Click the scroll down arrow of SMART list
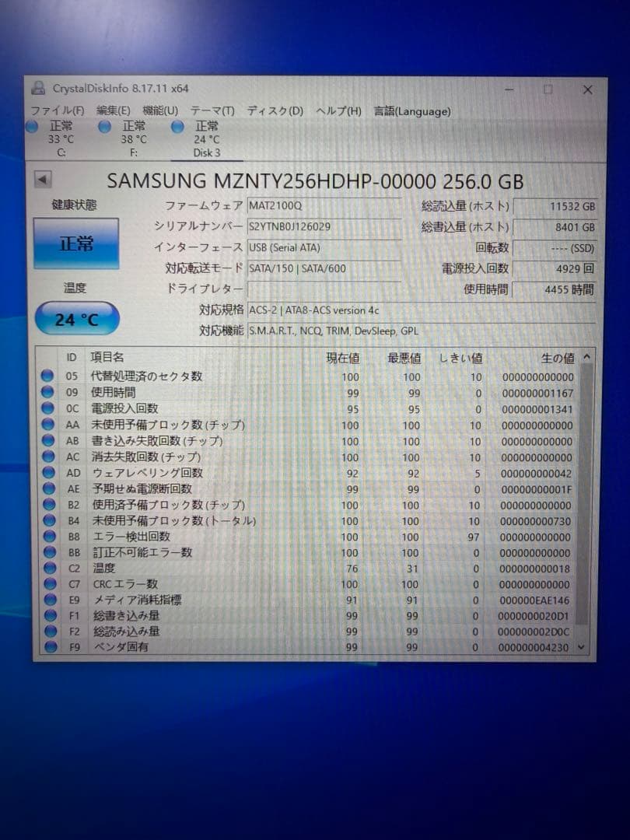This screenshot has height=840, width=630. pyautogui.click(x=583, y=647)
